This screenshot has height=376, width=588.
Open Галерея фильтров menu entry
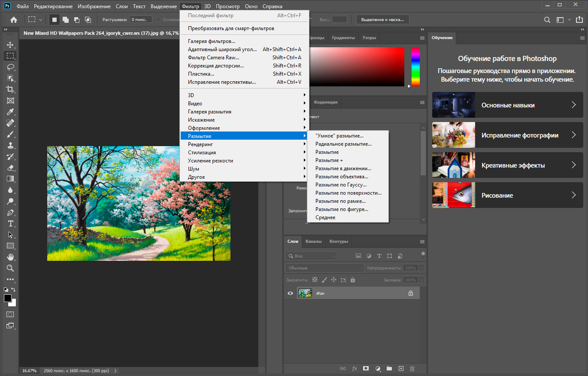click(212, 41)
